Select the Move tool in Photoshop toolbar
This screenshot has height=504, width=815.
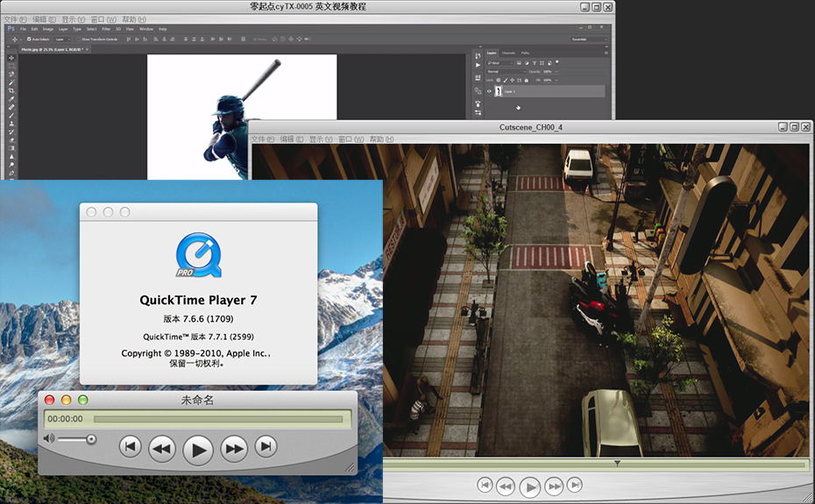coord(11,58)
